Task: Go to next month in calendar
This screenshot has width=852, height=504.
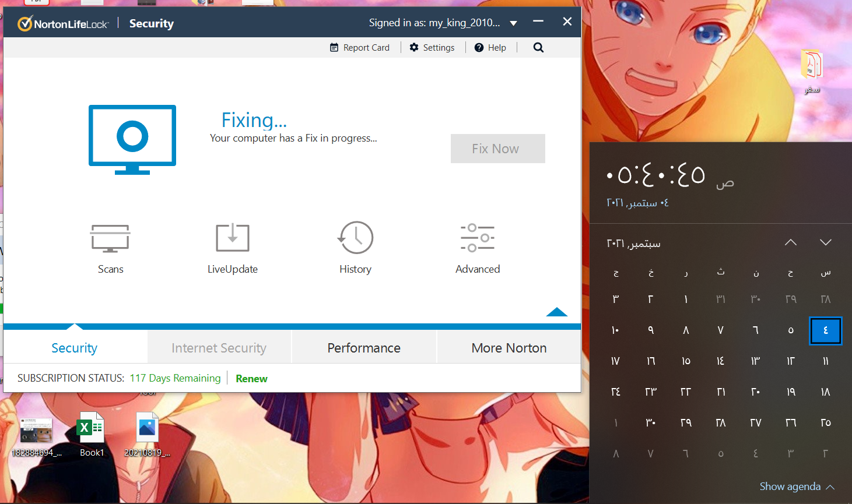Action: [x=826, y=242]
